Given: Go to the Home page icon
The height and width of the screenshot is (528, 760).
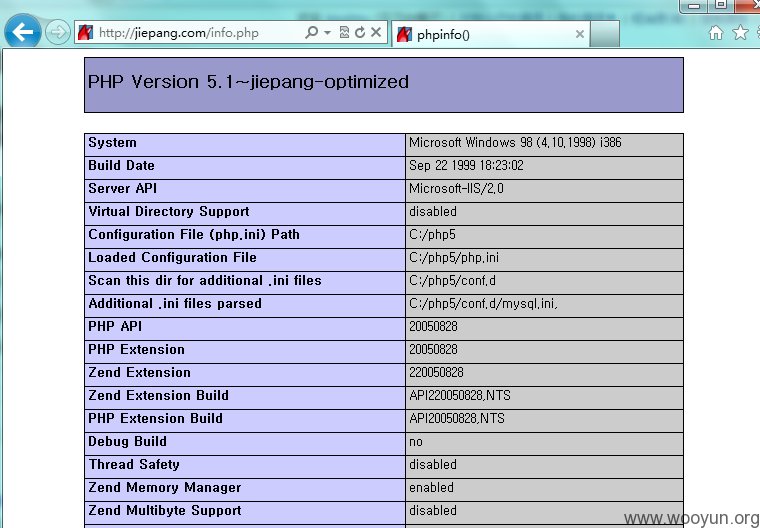Looking at the screenshot, I should click(x=715, y=33).
